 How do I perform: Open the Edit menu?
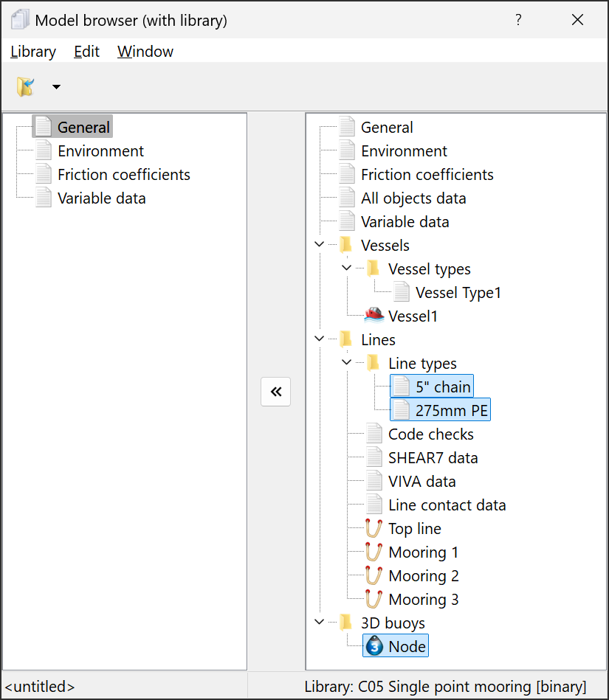tap(86, 52)
